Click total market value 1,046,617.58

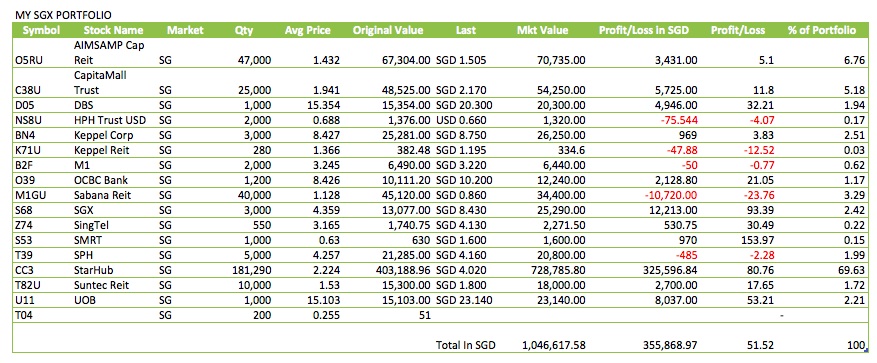(554, 345)
